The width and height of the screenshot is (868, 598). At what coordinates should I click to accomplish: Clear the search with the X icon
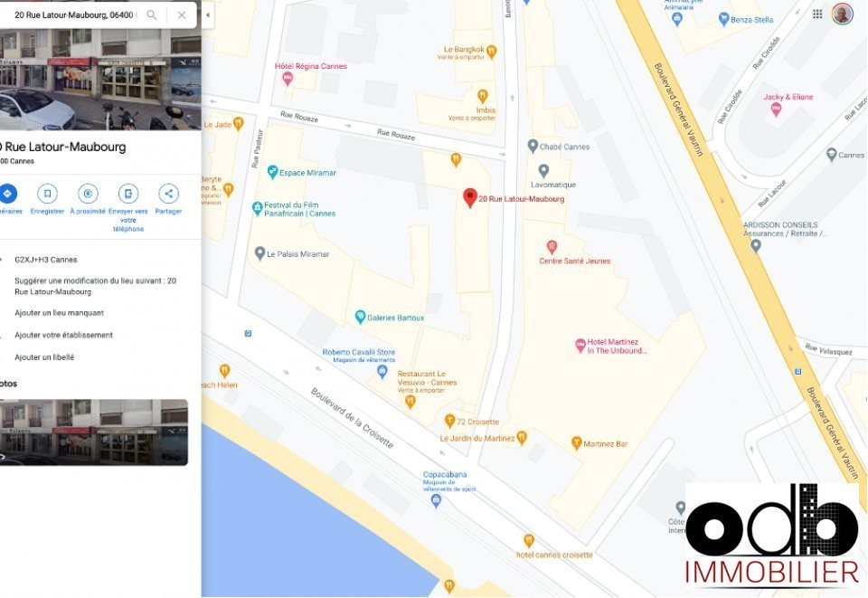tap(182, 15)
